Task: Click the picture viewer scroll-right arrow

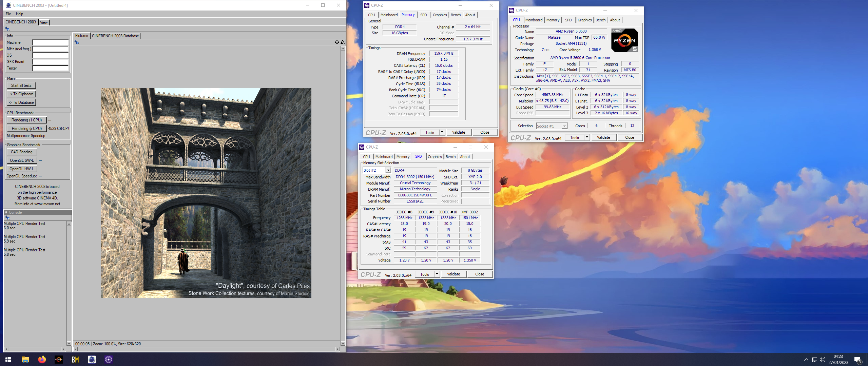Action: coord(337,349)
